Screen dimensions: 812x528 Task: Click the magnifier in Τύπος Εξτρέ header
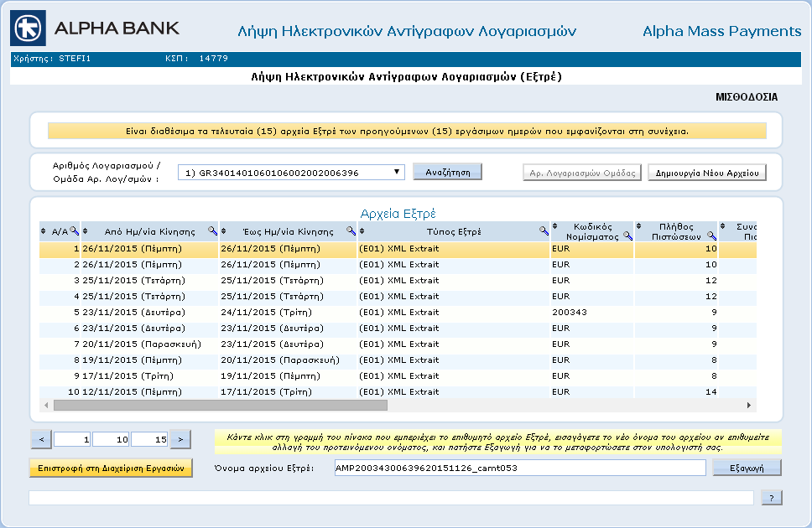point(544,230)
